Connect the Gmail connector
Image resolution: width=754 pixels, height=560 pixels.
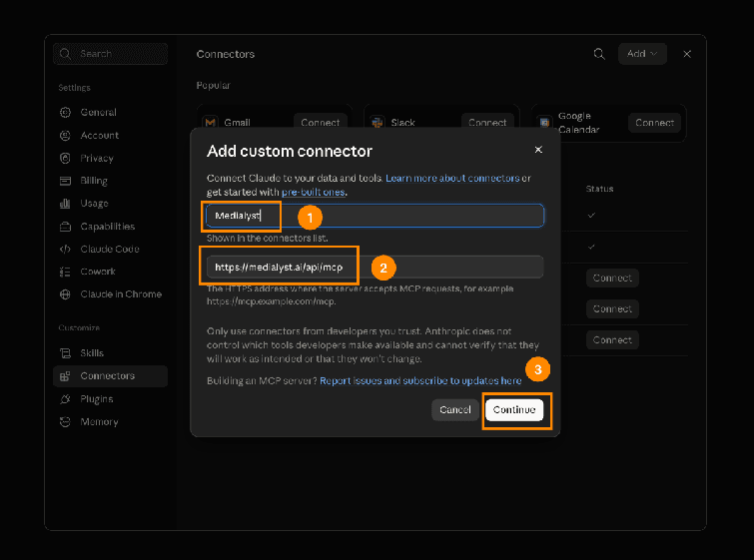tap(321, 123)
